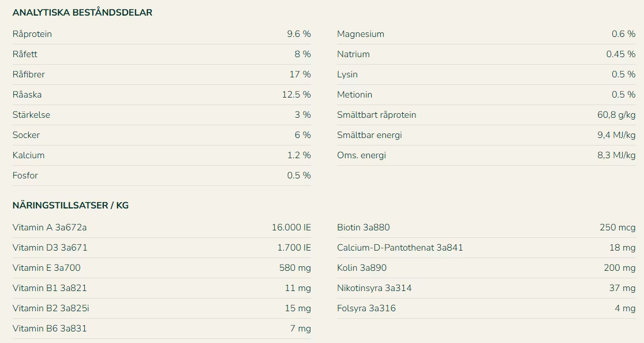644x343 pixels.
Task: Select the Fosfor row label
Action: pyautogui.click(x=25, y=176)
